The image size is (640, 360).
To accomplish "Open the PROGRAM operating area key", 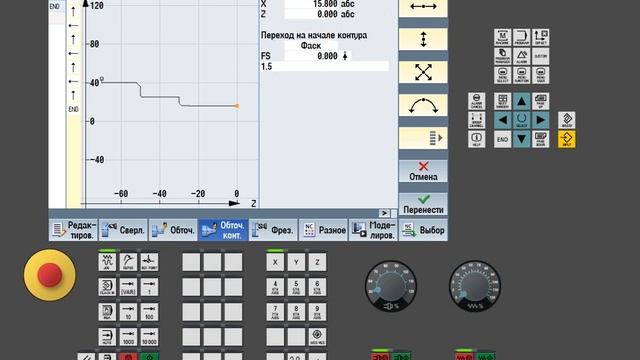I will 521,38.
